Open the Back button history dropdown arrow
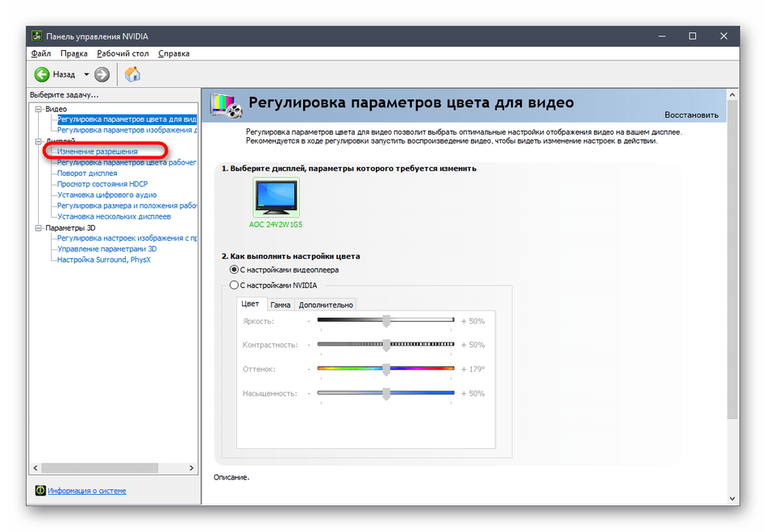The width and height of the screenshot is (766, 532). 86,74
